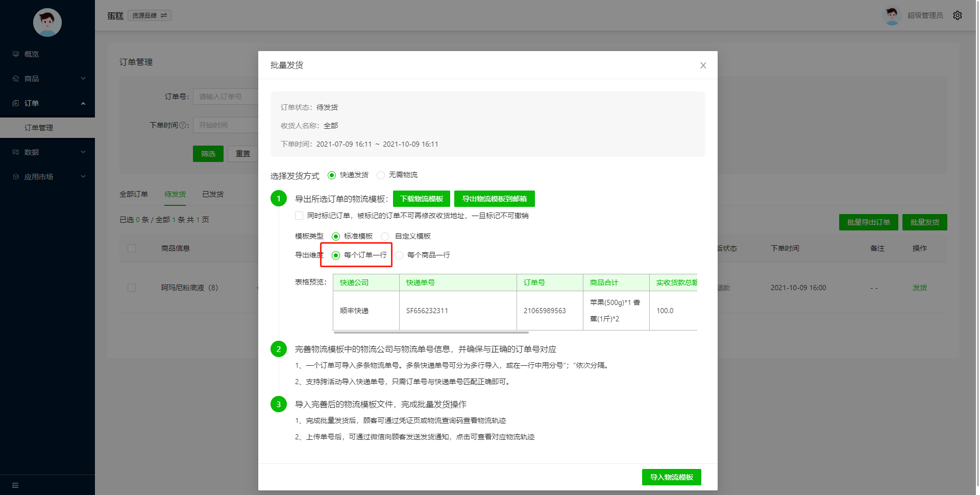Collapse the 订单 sidebar menu chevron
Viewport: 980px width, 495px height.
(83, 103)
